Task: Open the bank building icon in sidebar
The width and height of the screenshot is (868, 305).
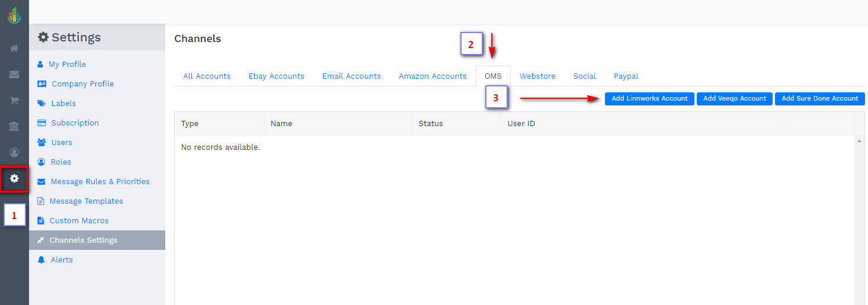Action: 14,127
